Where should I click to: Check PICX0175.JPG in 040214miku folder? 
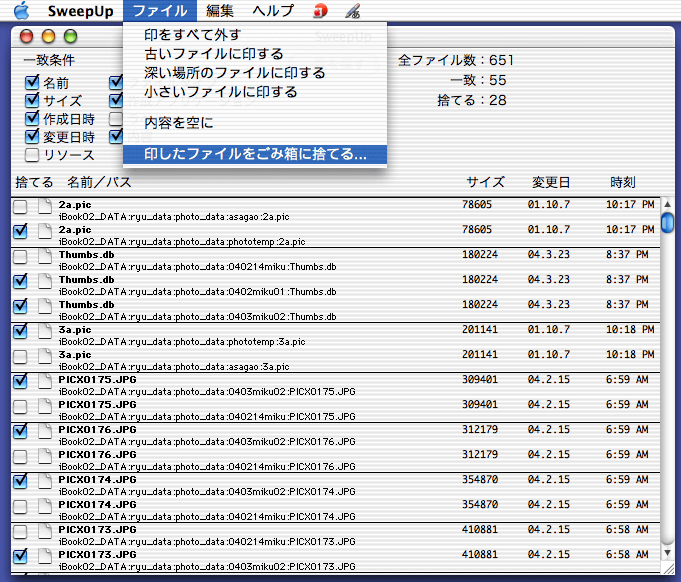(20, 407)
